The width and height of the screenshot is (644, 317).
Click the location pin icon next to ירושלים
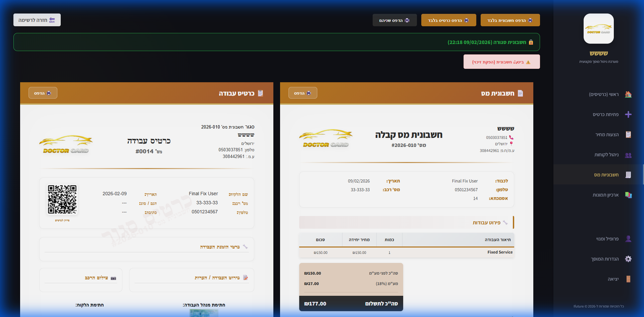511,144
